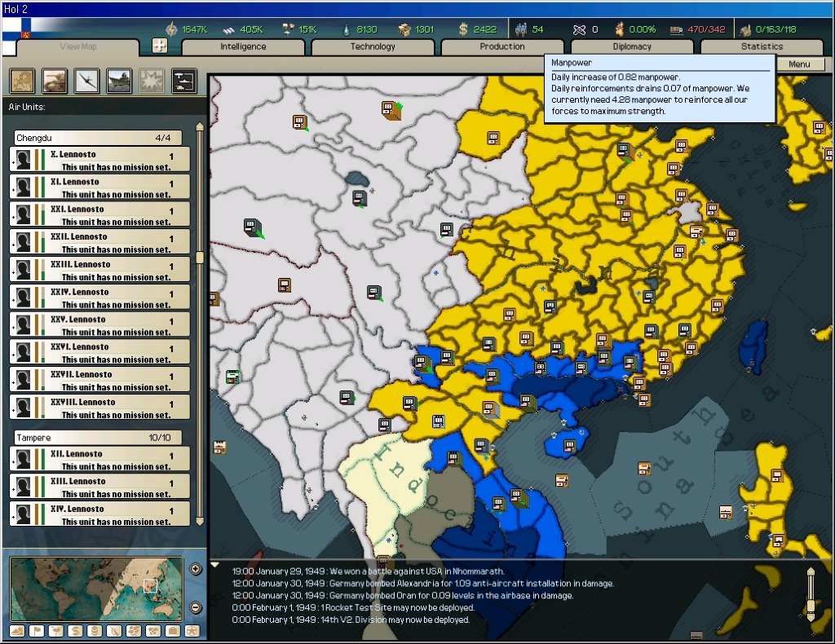Open the Diplomacy tab
This screenshot has width=835, height=644.
pos(632,46)
